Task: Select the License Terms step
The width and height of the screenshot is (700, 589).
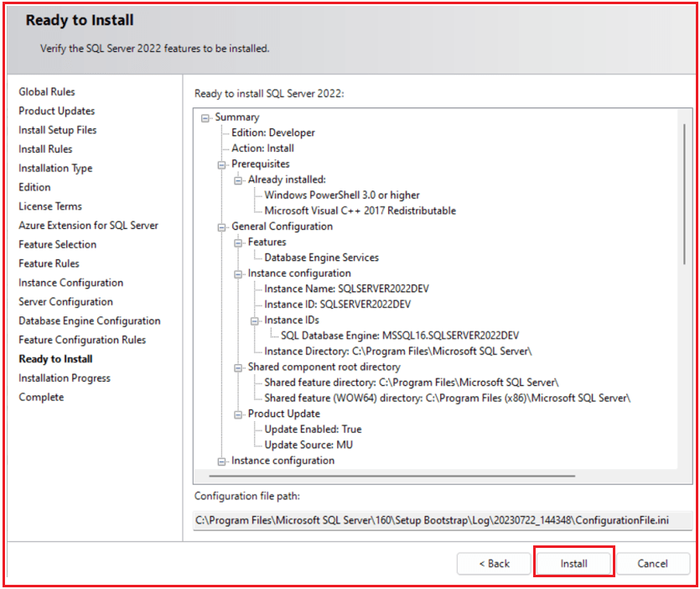Action: point(50,206)
